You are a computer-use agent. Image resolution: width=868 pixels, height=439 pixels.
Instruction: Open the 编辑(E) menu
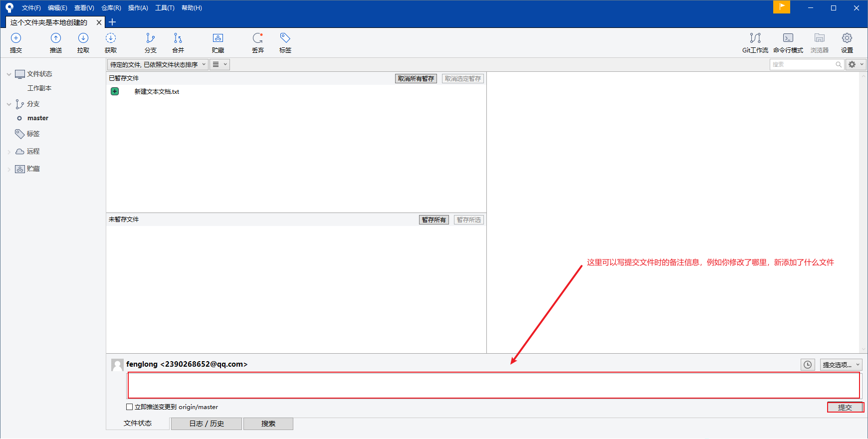pos(57,8)
